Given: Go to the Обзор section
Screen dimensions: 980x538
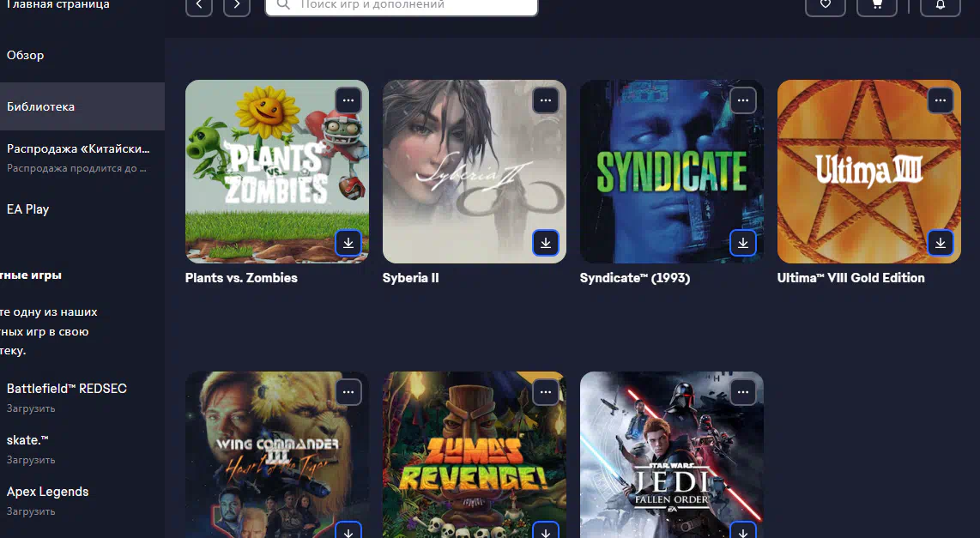Looking at the screenshot, I should tap(26, 55).
